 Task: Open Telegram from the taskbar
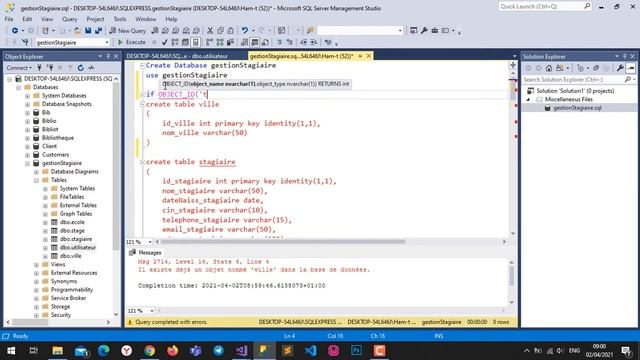[218, 351]
